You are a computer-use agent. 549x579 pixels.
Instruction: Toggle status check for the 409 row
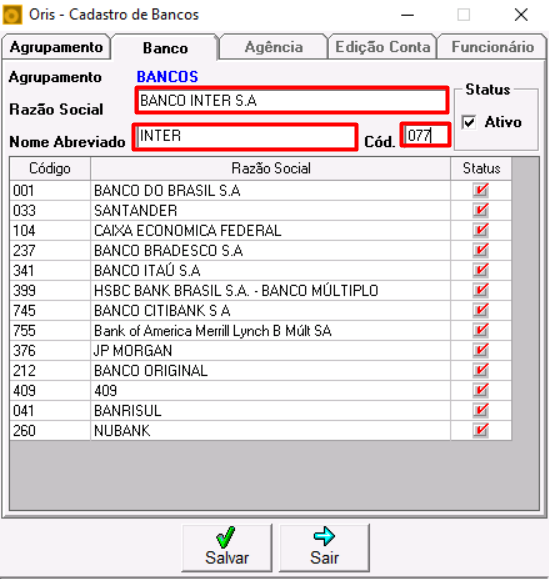click(481, 390)
